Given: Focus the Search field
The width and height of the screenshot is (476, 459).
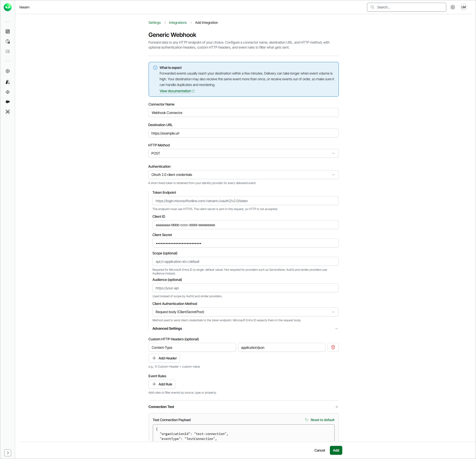Looking at the screenshot, I should click(407, 7).
